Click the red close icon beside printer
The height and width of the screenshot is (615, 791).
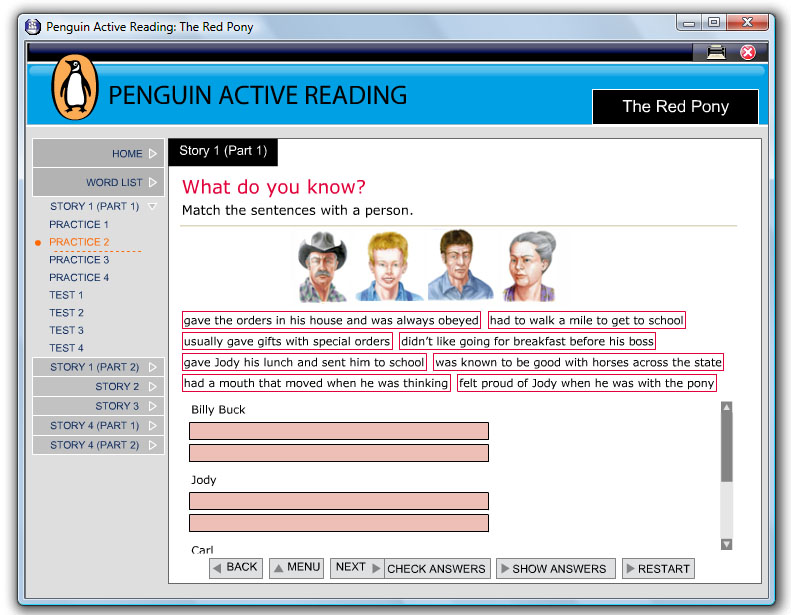[747, 52]
